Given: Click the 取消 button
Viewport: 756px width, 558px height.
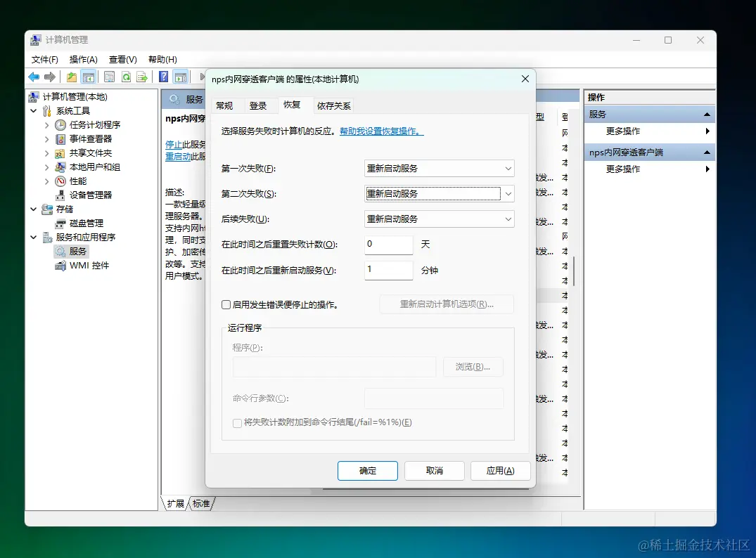Looking at the screenshot, I should point(435,471).
